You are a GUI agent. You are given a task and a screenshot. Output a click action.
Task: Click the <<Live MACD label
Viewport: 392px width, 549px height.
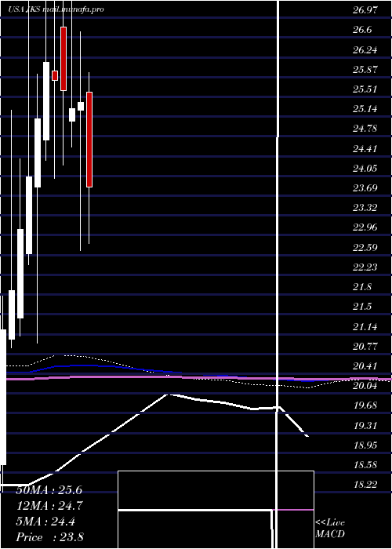coord(330,528)
